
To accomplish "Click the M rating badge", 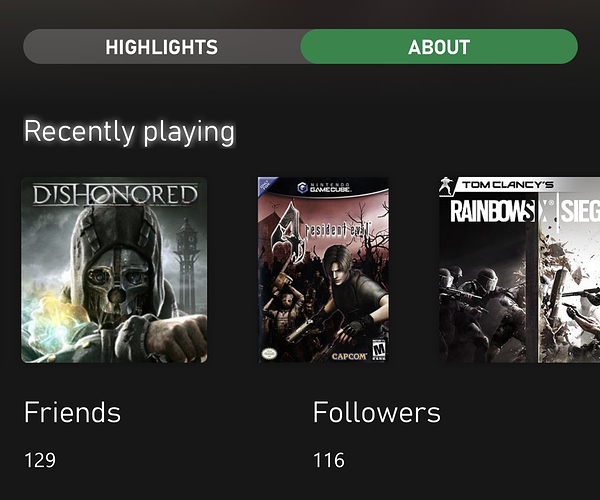I will 379,350.
